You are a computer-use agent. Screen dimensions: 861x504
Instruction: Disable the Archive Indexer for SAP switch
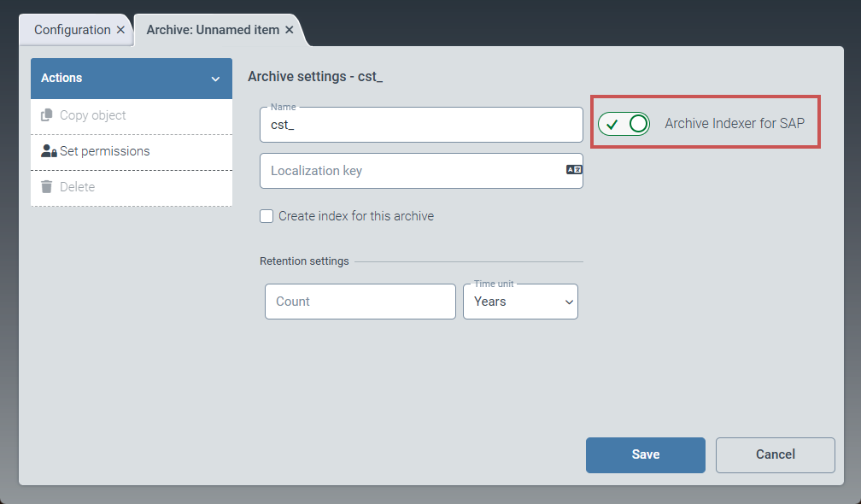[x=624, y=124]
